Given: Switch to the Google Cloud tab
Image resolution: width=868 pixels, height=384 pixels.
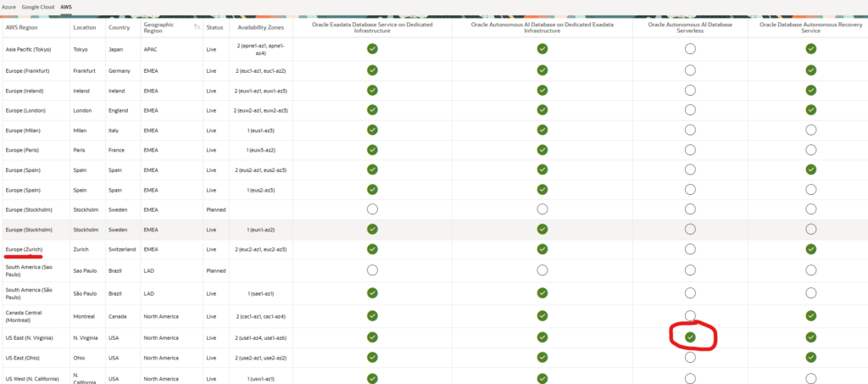Looking at the screenshot, I should pyautogui.click(x=38, y=8).
